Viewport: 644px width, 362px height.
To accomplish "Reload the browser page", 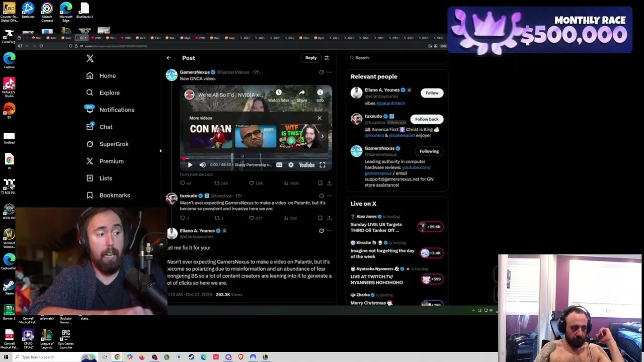I will [x=41, y=46].
